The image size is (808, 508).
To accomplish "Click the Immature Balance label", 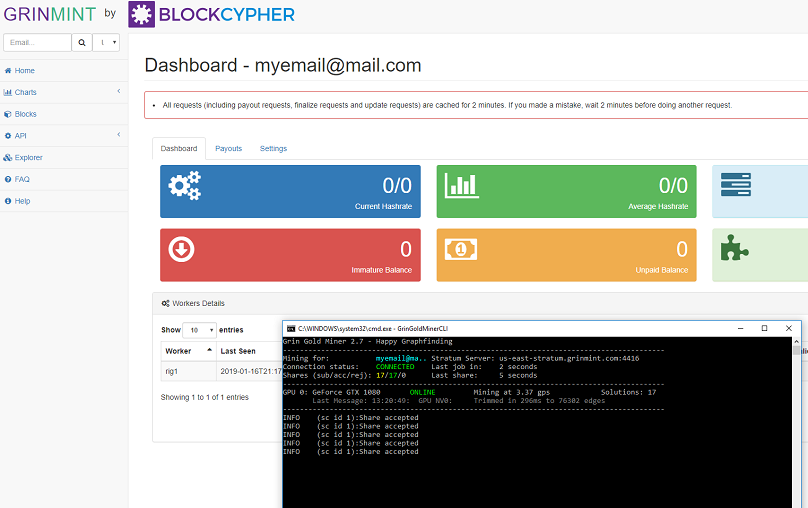I will pyautogui.click(x=381, y=270).
